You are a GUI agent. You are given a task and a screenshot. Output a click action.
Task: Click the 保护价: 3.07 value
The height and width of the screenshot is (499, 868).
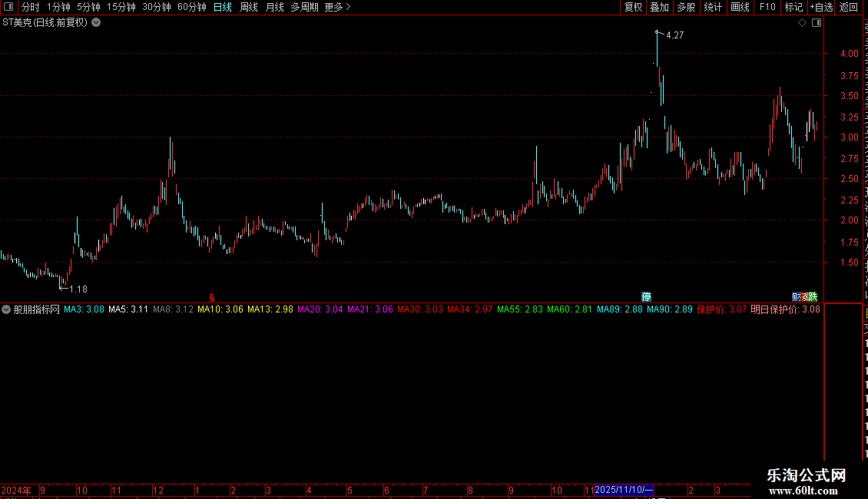[722, 309]
